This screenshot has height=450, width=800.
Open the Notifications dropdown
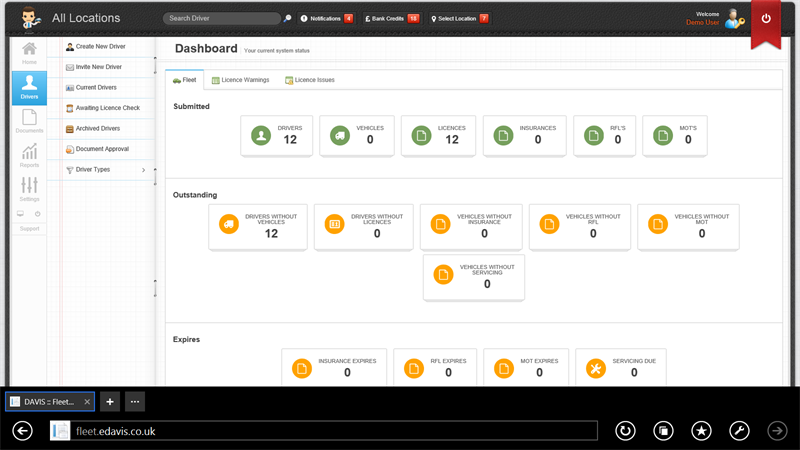(x=326, y=18)
